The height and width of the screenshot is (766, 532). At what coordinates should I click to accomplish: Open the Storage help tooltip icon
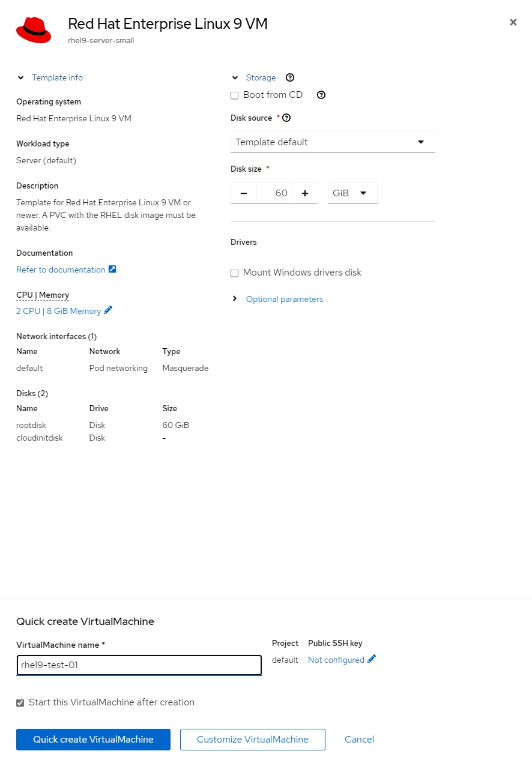click(x=290, y=77)
